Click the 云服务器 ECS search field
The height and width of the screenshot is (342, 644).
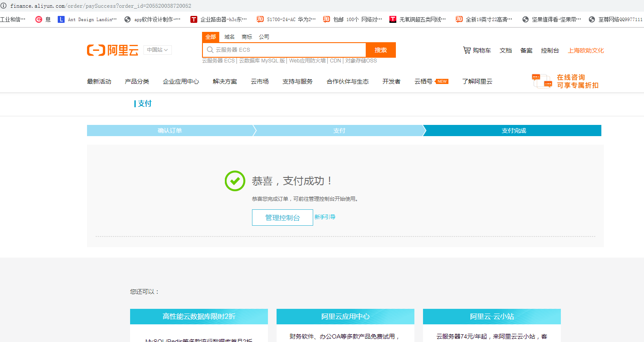(284, 50)
